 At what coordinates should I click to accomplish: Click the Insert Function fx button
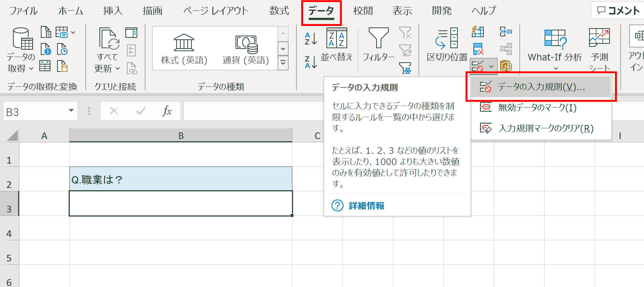(x=167, y=111)
